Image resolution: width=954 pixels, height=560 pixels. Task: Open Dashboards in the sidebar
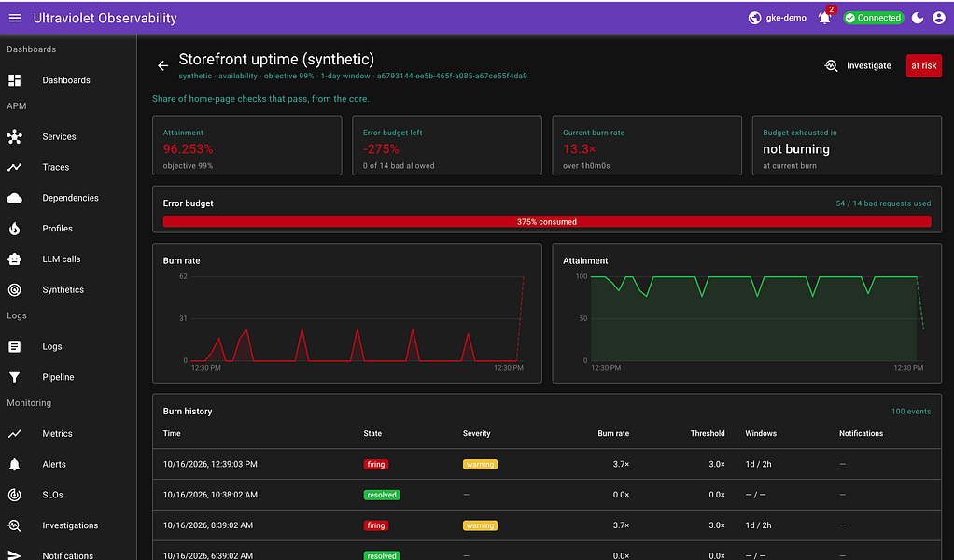(66, 80)
